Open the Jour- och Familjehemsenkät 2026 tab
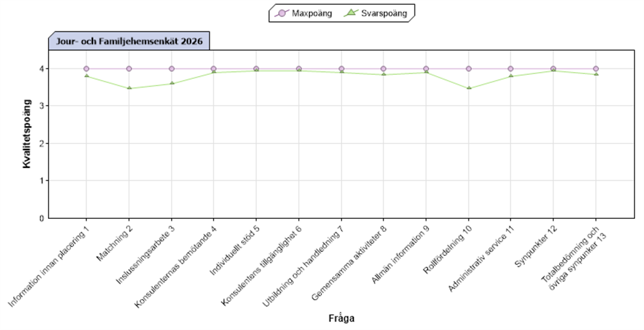The height and width of the screenshot is (330, 644). pos(129,41)
